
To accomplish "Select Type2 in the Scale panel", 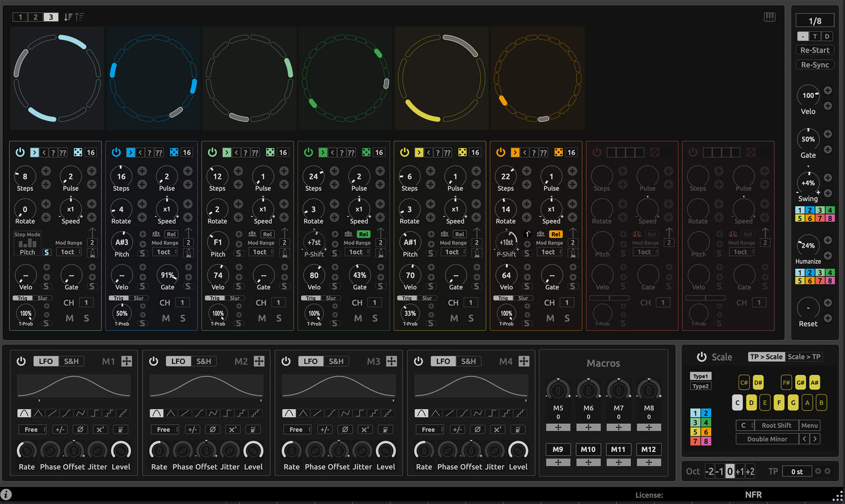I will click(x=701, y=386).
